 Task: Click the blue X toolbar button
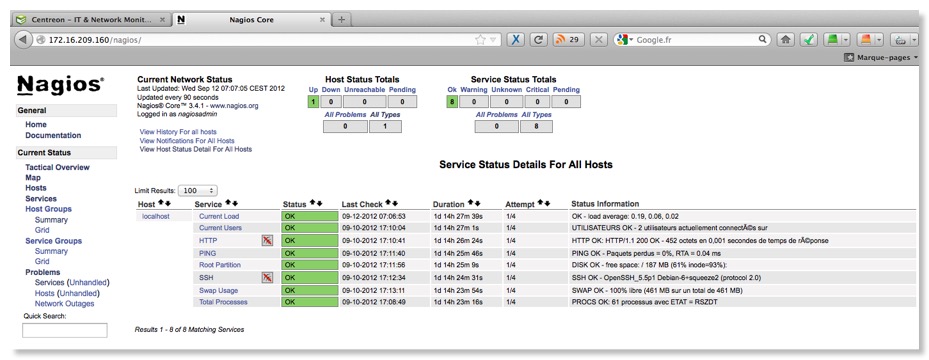pyautogui.click(x=516, y=40)
